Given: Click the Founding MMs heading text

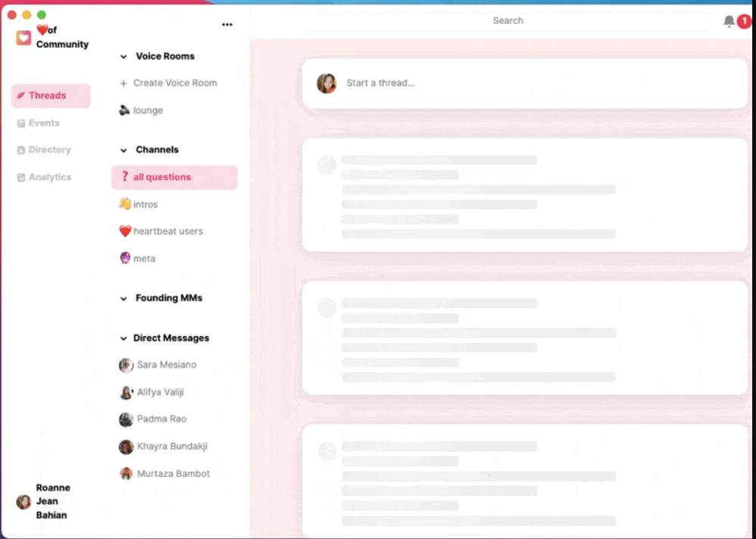Looking at the screenshot, I should point(169,298).
